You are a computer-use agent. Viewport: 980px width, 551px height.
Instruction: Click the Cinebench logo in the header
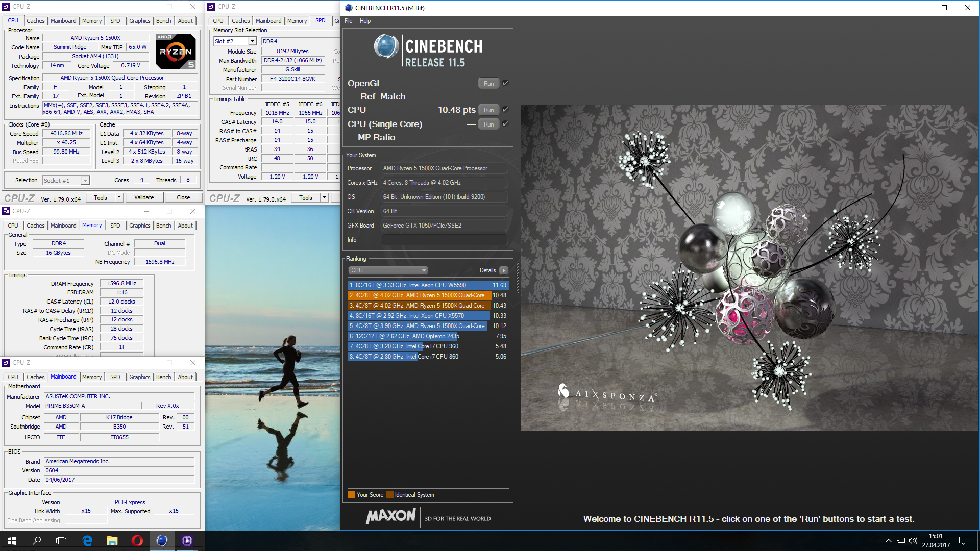tap(428, 51)
